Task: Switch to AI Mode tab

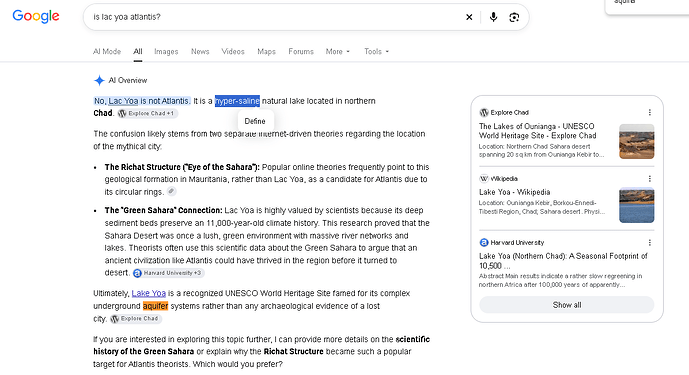Action: click(x=107, y=51)
